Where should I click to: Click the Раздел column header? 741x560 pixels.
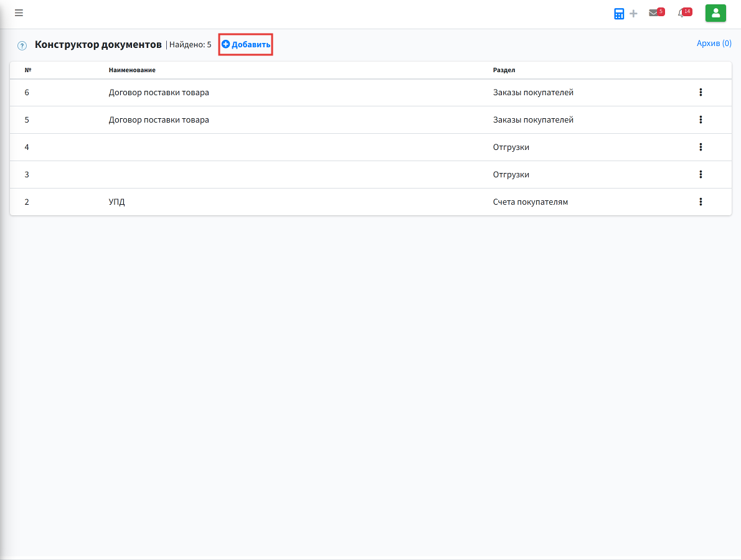pos(504,70)
